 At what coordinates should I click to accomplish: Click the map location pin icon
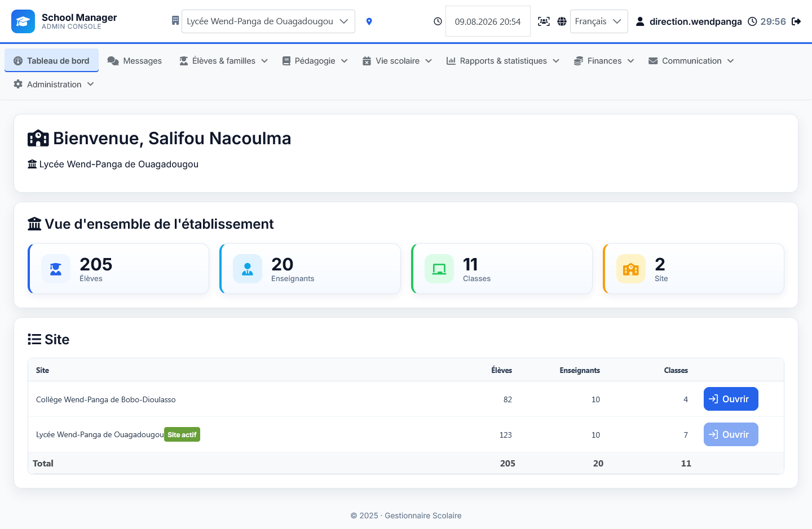click(369, 21)
